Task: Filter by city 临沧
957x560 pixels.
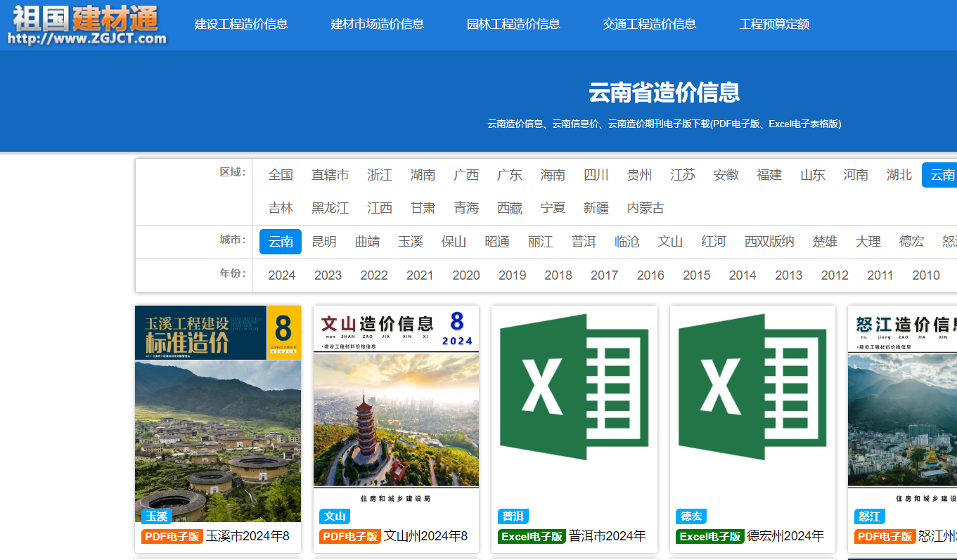Action: 627,242
